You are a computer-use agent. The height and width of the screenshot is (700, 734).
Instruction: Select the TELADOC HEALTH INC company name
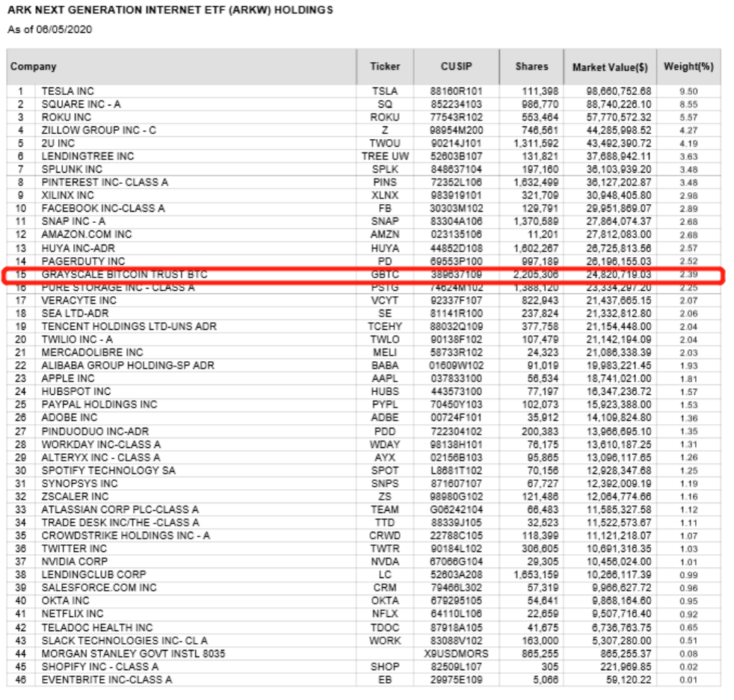(97, 628)
